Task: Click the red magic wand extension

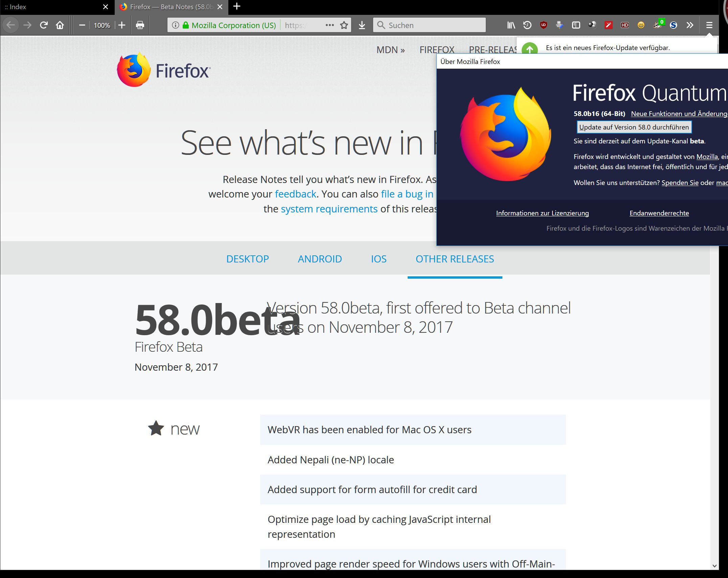Action: [x=608, y=25]
